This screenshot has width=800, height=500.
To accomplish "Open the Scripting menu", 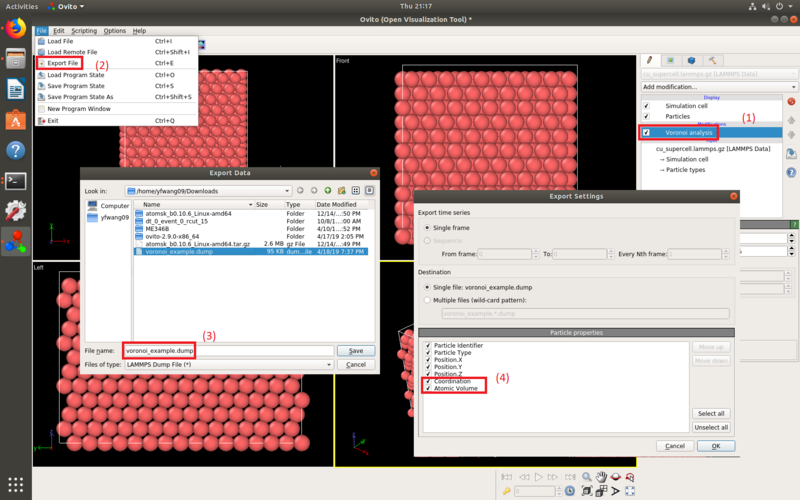I will (84, 31).
